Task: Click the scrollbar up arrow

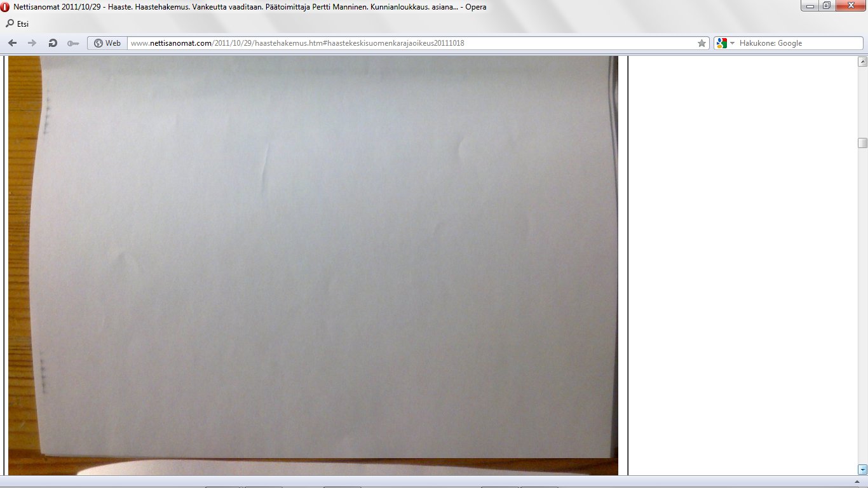Action: (862, 62)
